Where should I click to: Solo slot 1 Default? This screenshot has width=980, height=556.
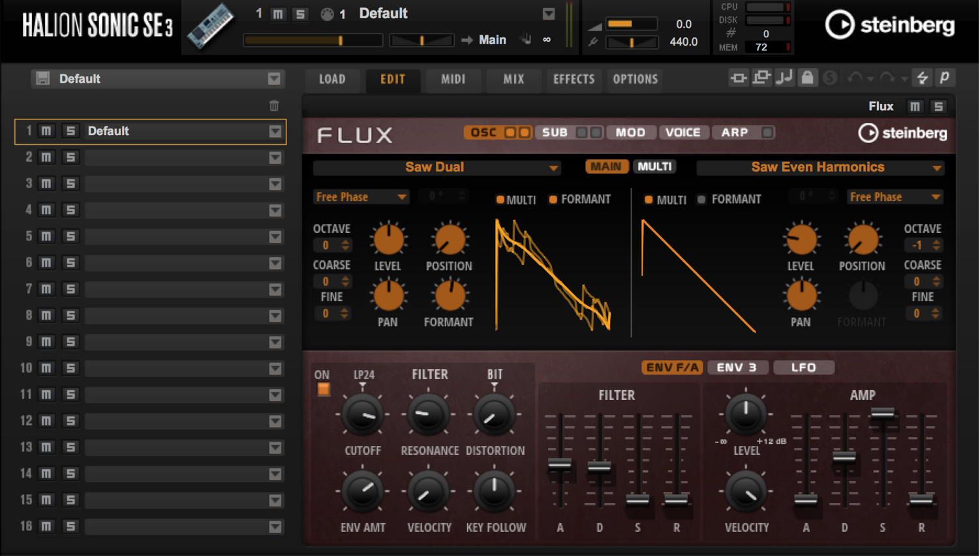click(70, 131)
